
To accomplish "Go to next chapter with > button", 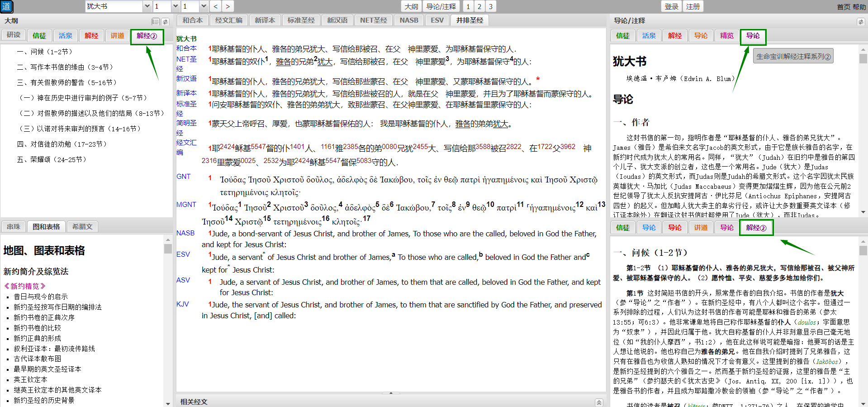I will click(x=228, y=6).
